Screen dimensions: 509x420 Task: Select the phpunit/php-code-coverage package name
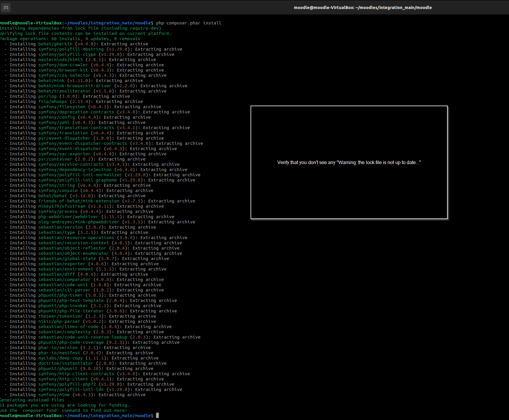coord(71,342)
